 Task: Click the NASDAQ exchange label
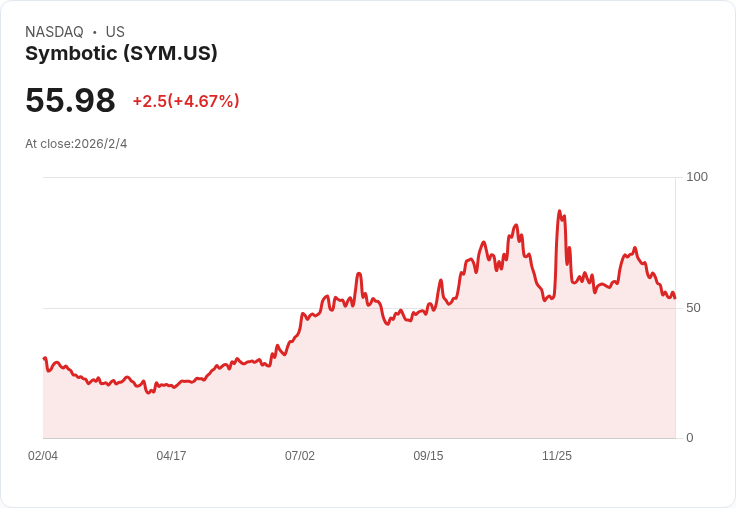point(54,32)
